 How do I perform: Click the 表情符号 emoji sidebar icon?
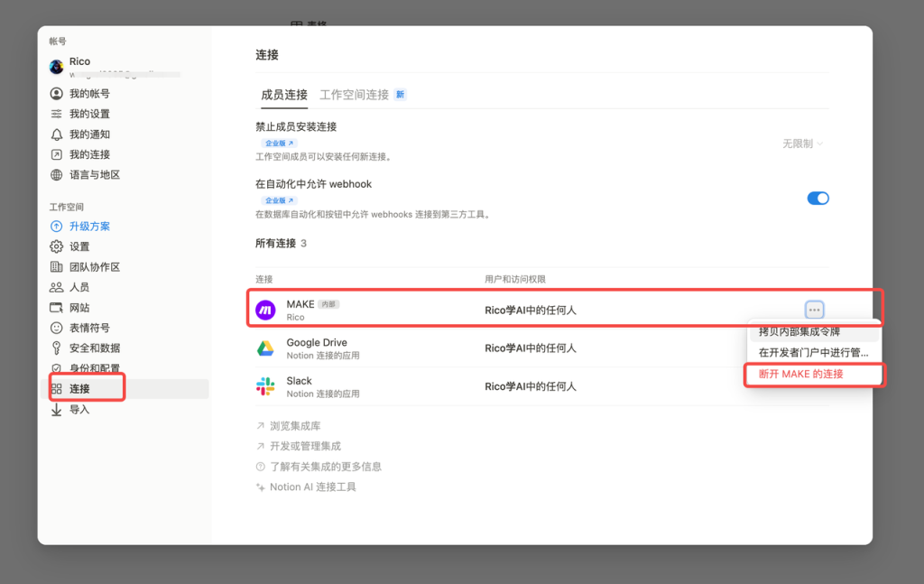click(55, 328)
